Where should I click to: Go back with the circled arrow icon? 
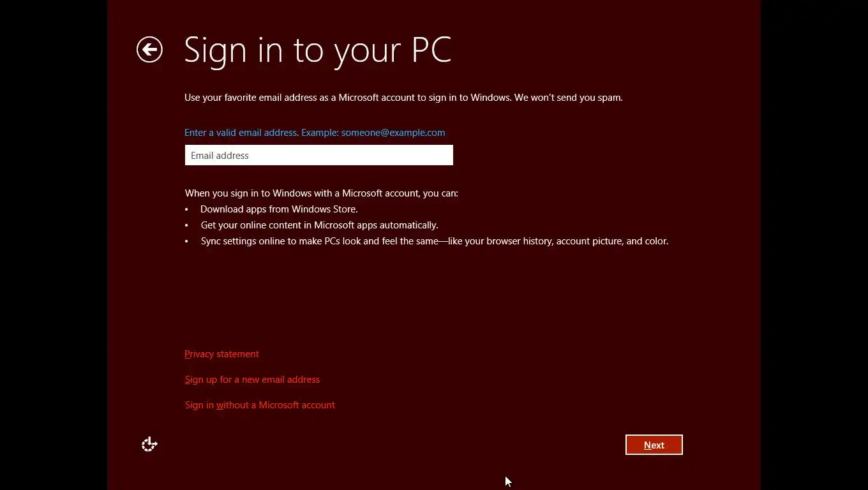click(149, 50)
